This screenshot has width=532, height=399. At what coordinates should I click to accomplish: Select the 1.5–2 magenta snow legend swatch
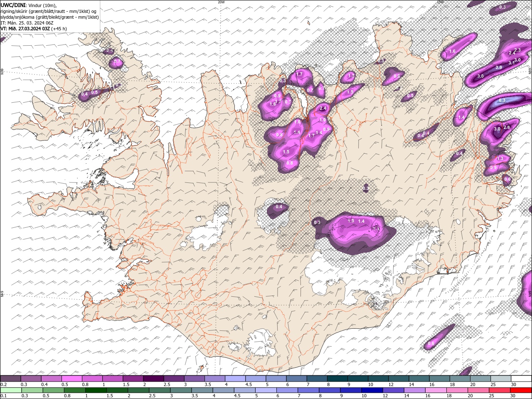(133, 379)
